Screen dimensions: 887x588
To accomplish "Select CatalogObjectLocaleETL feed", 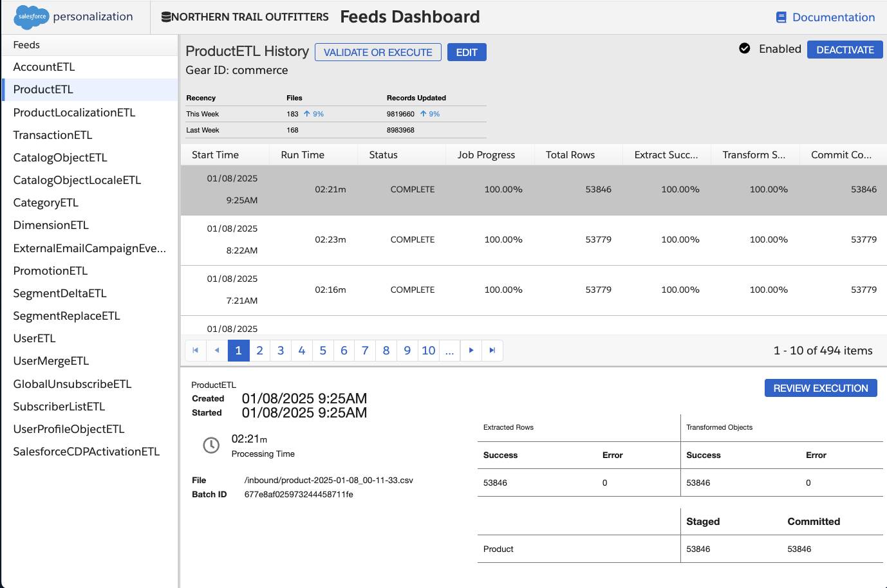I will coord(90,180).
